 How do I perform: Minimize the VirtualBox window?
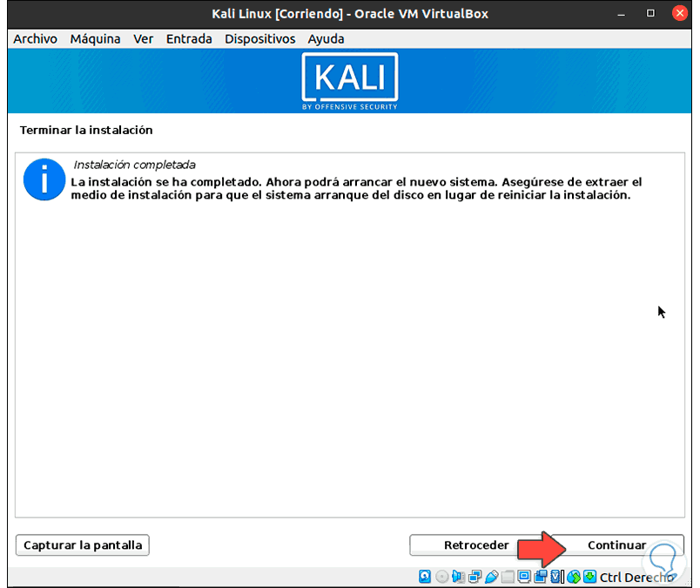tap(621, 14)
